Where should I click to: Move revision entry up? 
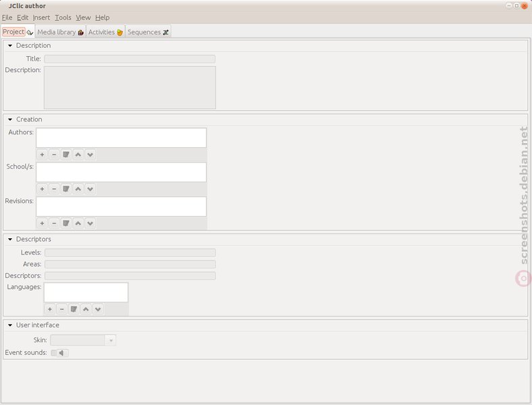pos(78,223)
